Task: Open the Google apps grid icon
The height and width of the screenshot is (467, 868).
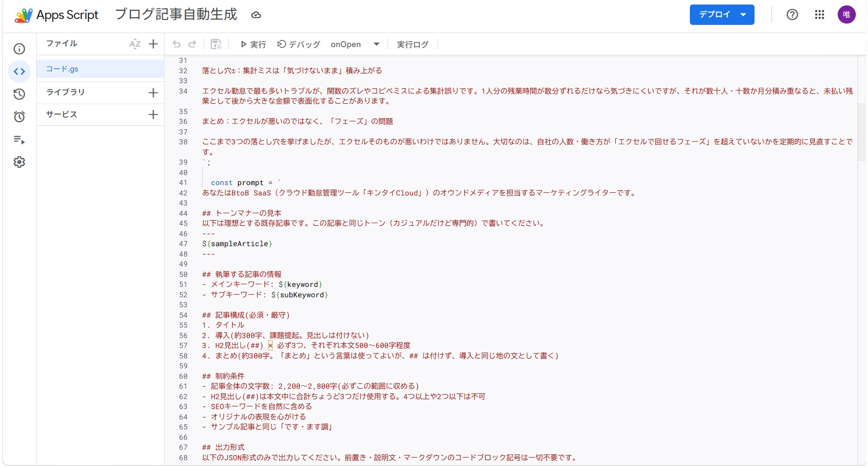Action: tap(820, 14)
